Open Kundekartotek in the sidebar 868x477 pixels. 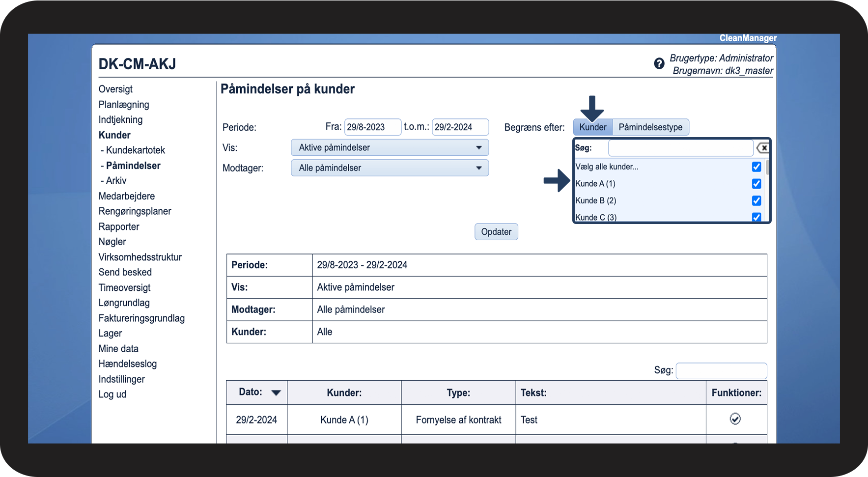pos(136,150)
